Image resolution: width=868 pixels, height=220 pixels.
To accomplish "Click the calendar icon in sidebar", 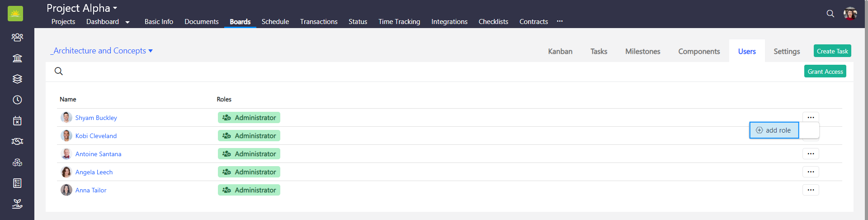I will pos(17,120).
